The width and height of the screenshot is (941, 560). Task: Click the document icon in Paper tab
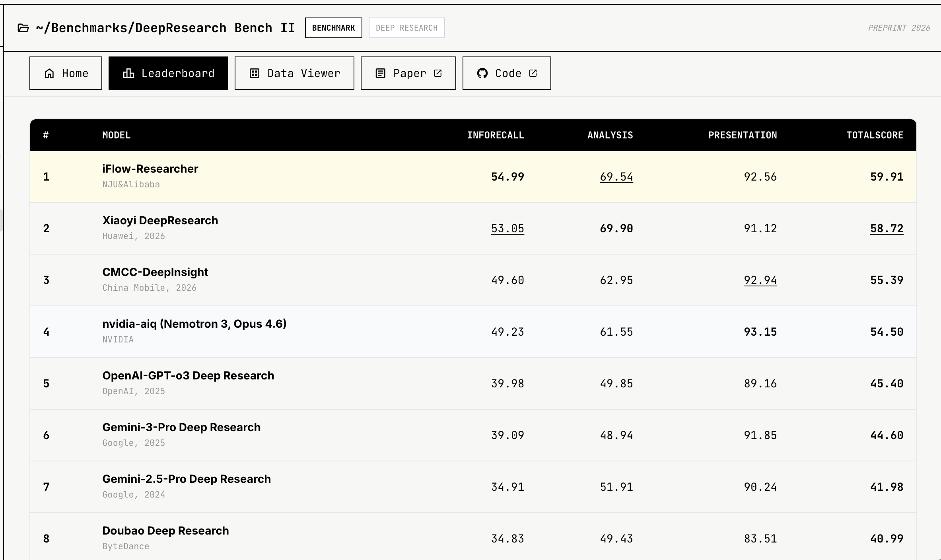[x=381, y=73]
